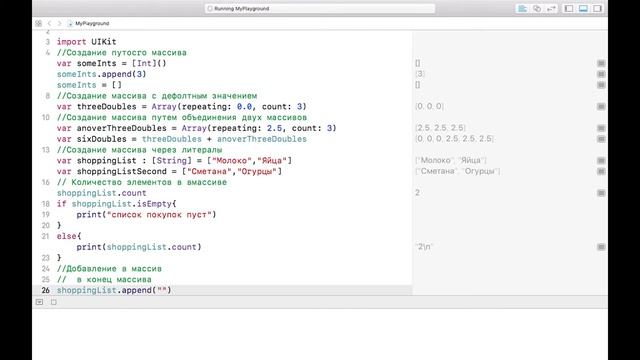Screen dimensions: 640x360
Task: Open the MyPlayground breadcrumb in jump bar
Action: [89, 23]
